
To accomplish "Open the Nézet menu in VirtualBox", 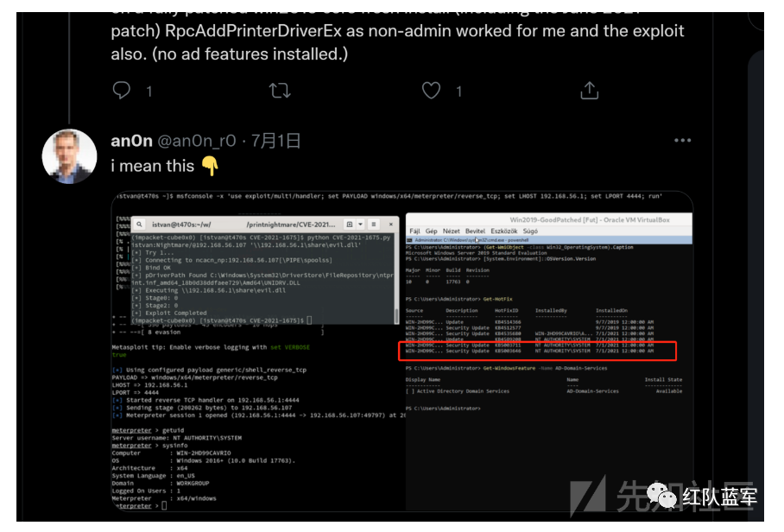I will tap(451, 231).
